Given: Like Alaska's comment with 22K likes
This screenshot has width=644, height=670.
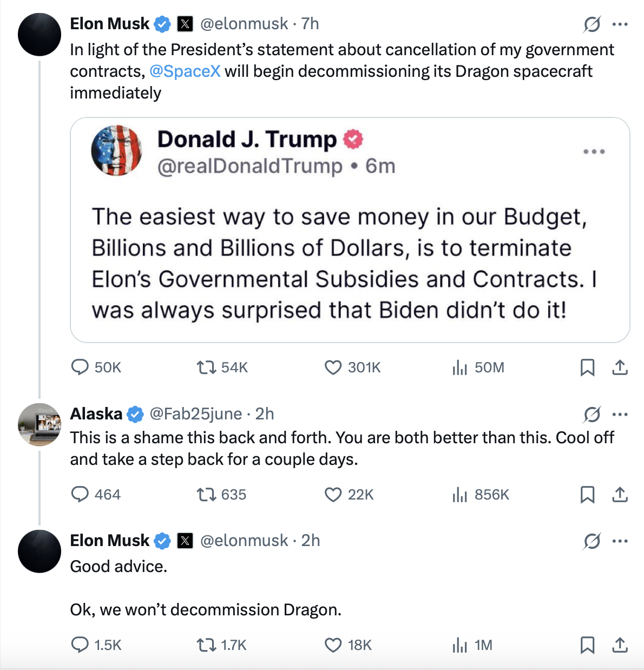Looking at the screenshot, I should click(x=333, y=494).
